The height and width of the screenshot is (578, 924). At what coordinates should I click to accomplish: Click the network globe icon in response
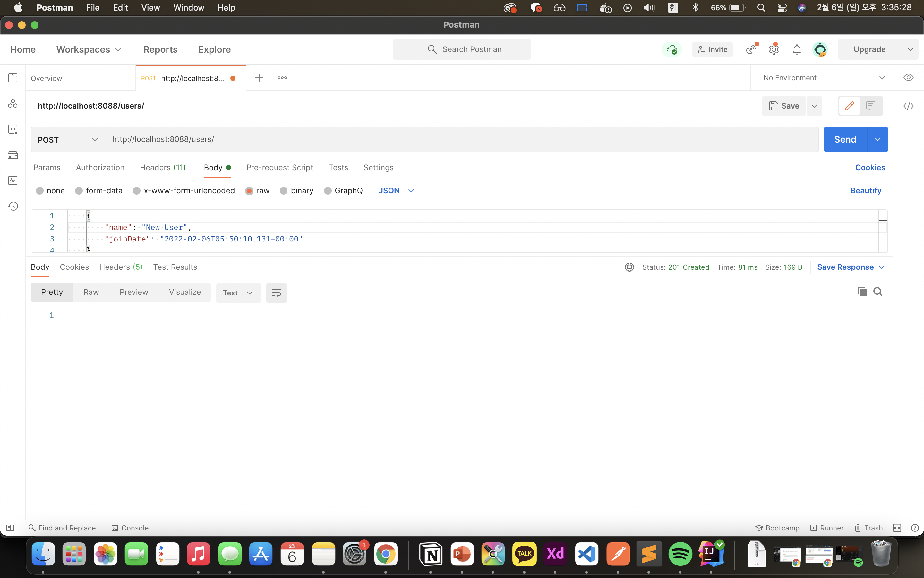pyautogui.click(x=629, y=267)
